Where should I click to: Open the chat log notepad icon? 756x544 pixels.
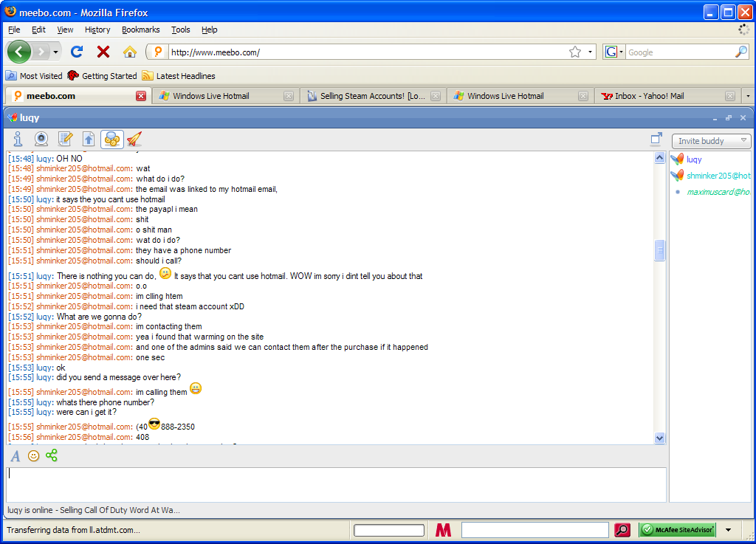click(65, 140)
